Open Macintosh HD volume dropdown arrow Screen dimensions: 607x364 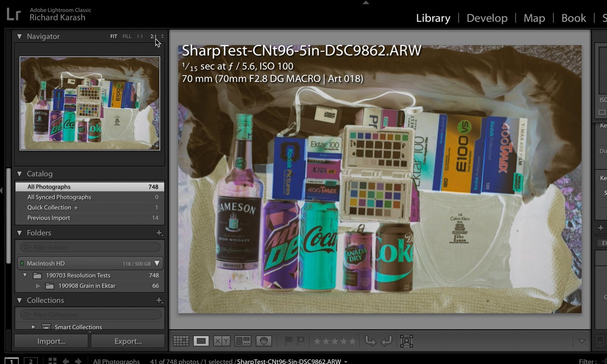coord(157,264)
